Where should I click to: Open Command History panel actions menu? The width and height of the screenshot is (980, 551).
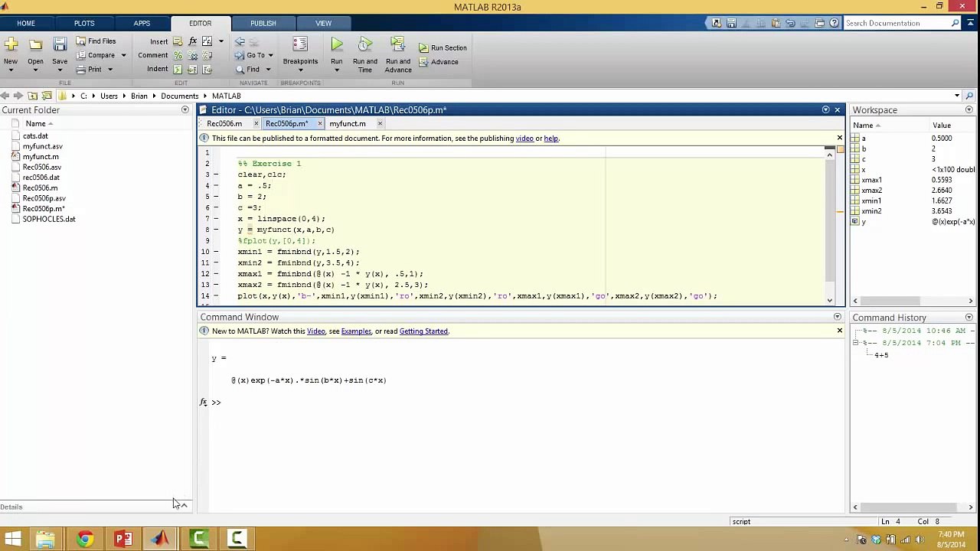pos(969,318)
